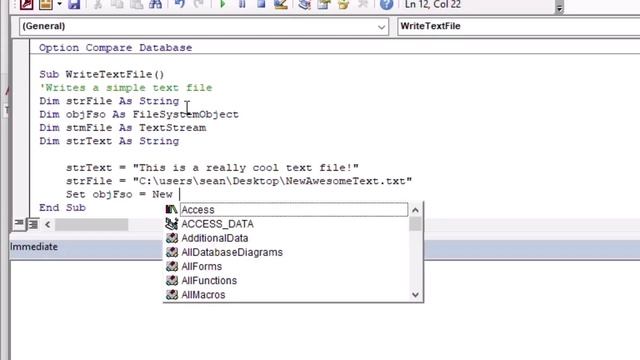This screenshot has height=360, width=640.
Task: Run the sub with the green play icon
Action: tap(223, 4)
